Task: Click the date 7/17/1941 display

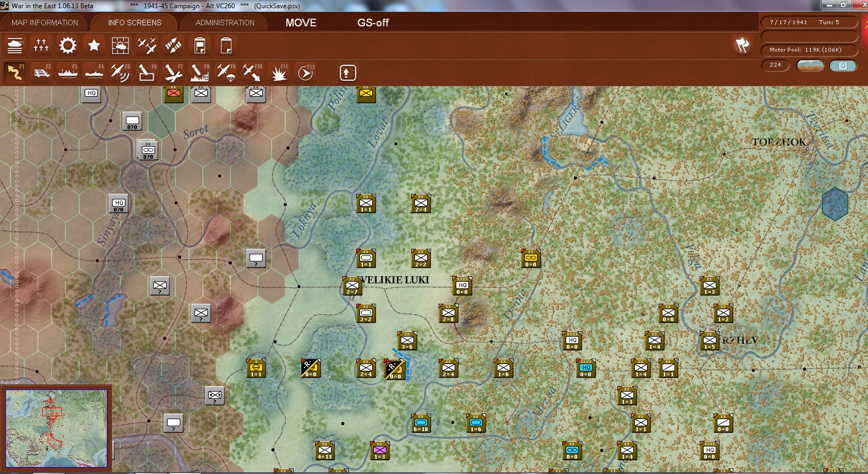Action: coord(788,23)
